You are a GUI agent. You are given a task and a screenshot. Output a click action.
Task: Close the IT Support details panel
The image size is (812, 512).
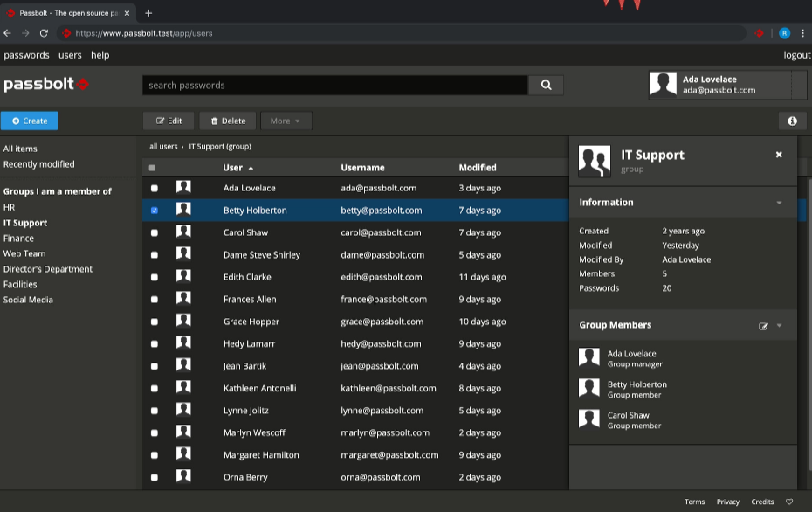click(x=778, y=155)
